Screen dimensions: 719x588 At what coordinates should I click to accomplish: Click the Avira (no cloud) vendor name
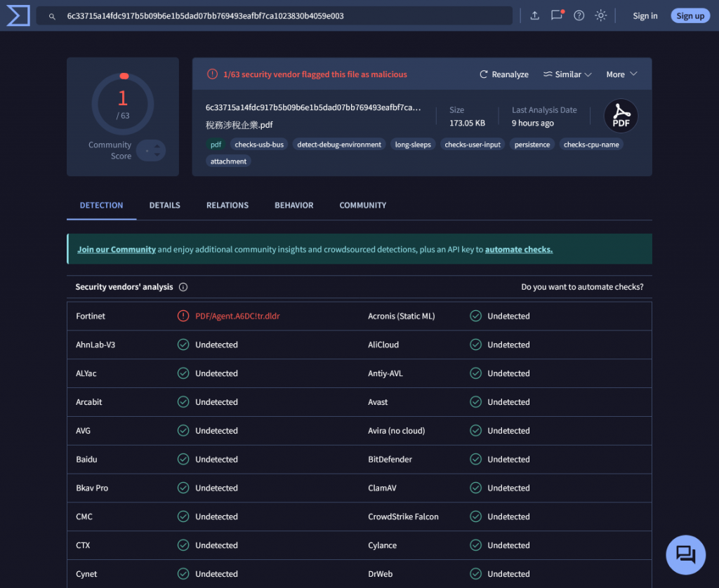tap(396, 430)
